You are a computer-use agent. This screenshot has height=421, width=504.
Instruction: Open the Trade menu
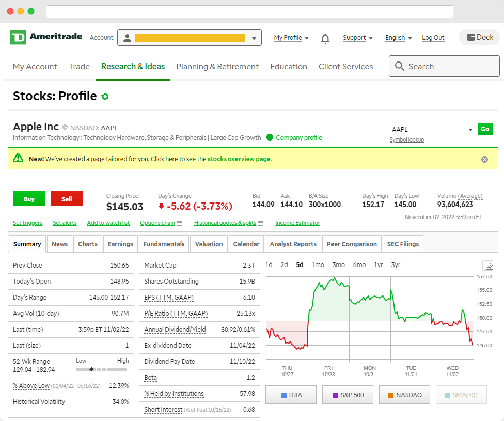coord(79,67)
